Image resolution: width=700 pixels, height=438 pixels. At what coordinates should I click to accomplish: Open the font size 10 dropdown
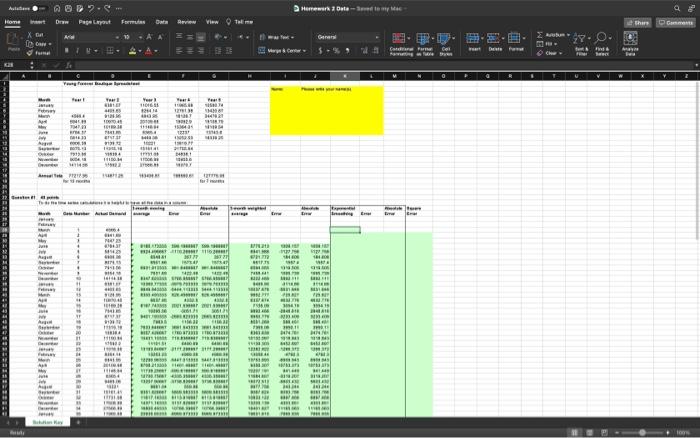(x=133, y=38)
